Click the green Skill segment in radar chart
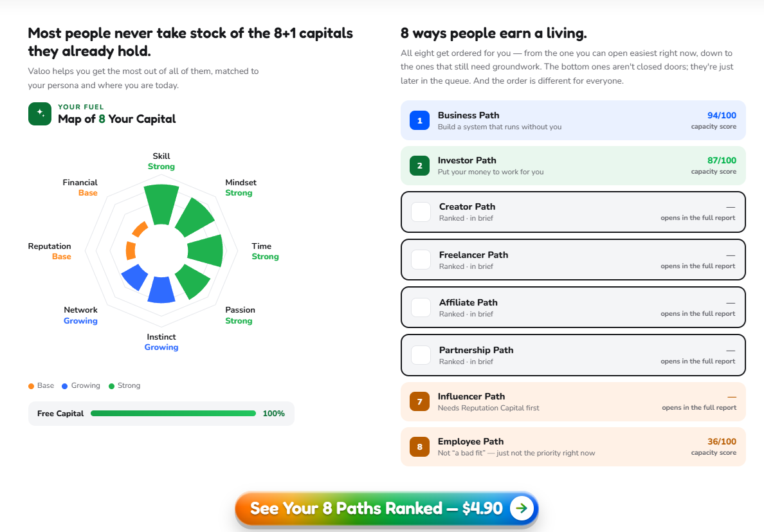 tap(161, 205)
